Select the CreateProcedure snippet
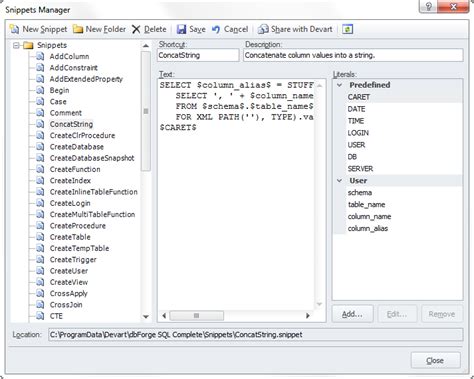The width and height of the screenshot is (474, 379). point(78,226)
